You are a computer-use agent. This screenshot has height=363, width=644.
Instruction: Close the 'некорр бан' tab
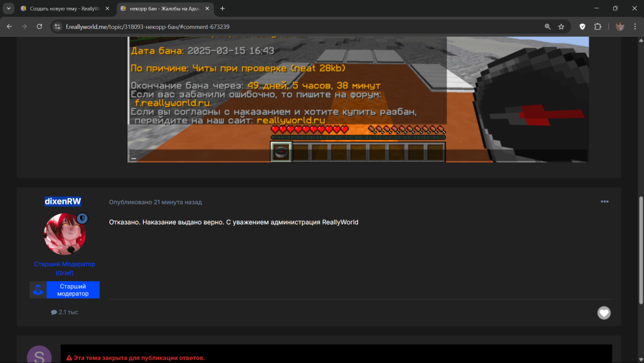click(207, 8)
